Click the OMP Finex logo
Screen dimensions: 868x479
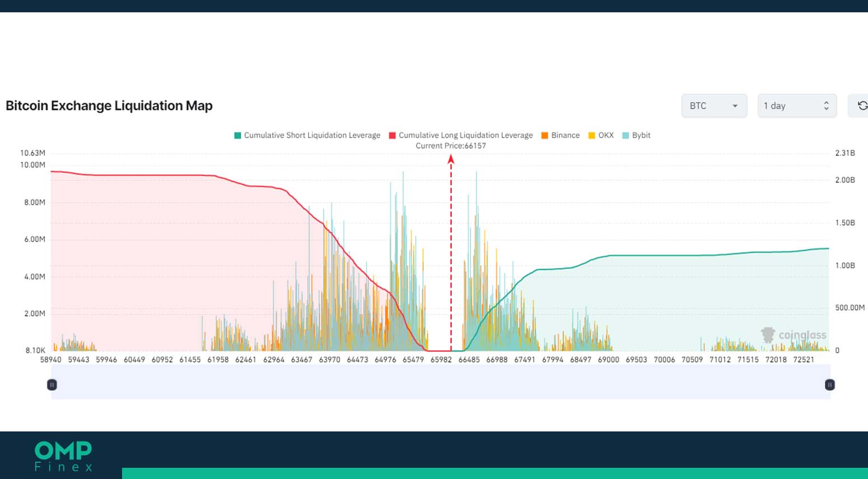coord(63,456)
